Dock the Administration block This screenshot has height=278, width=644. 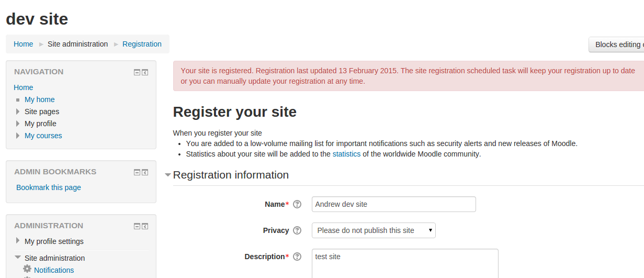(x=145, y=226)
